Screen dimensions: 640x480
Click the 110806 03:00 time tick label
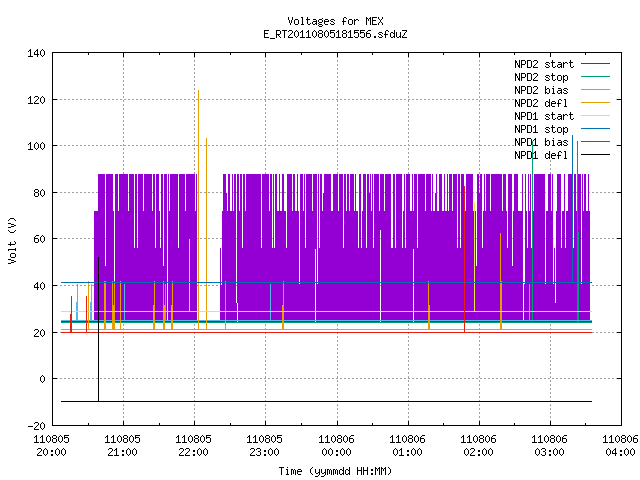[x=549, y=446]
